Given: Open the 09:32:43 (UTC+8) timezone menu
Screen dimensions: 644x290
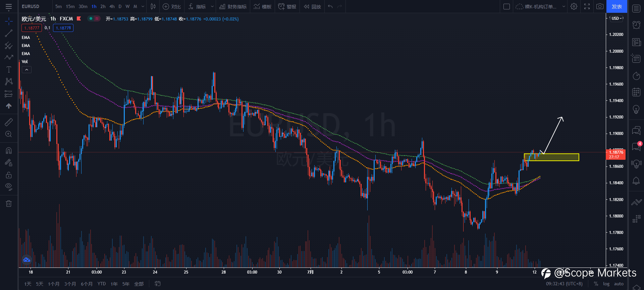Looking at the screenshot, I should point(564,284).
